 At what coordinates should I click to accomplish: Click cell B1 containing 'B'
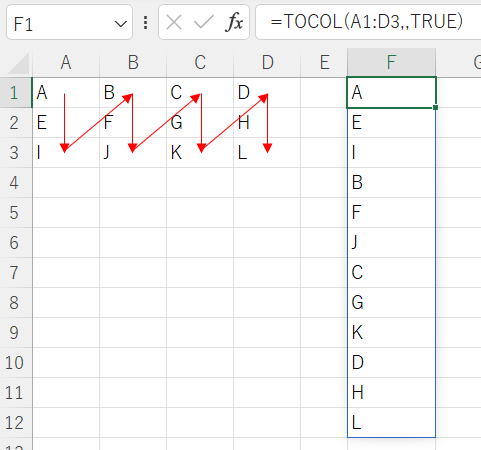(x=133, y=92)
